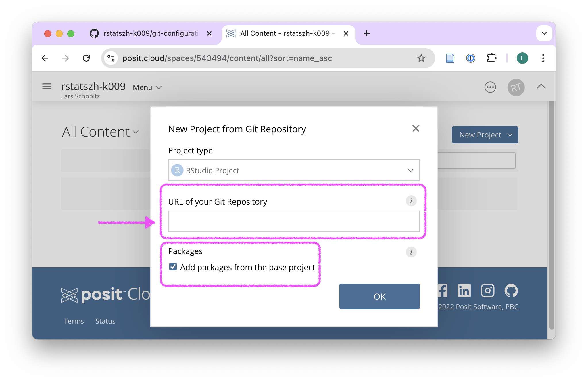Click the info icon beside Git Repository URL
This screenshot has height=382, width=588.
click(411, 201)
